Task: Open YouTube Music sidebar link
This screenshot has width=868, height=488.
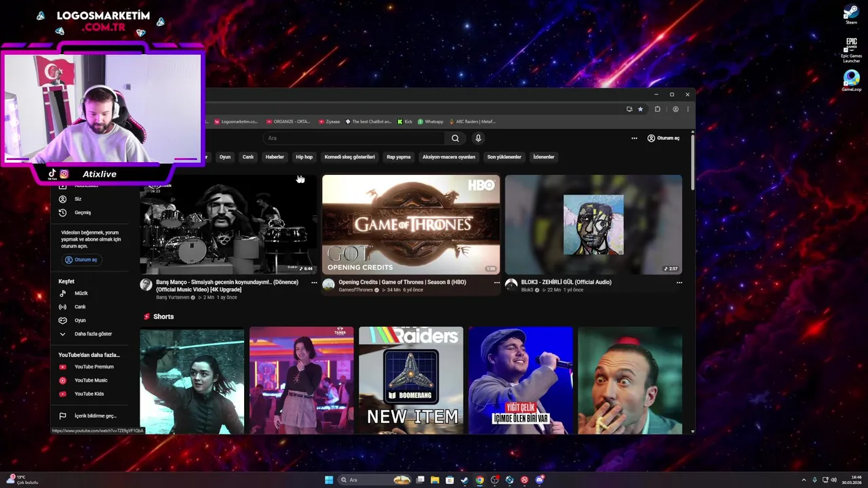Action: [91, 380]
